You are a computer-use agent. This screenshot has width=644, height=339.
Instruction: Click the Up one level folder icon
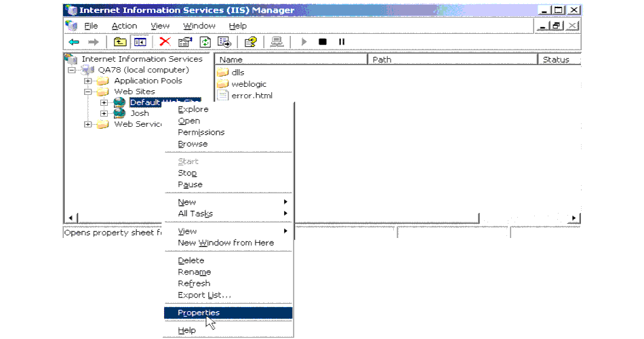coord(119,42)
